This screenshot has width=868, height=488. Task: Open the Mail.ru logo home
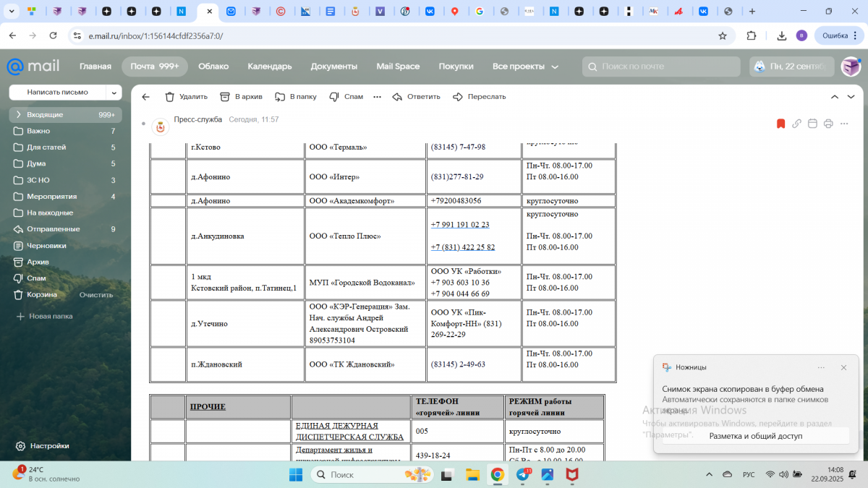point(33,67)
